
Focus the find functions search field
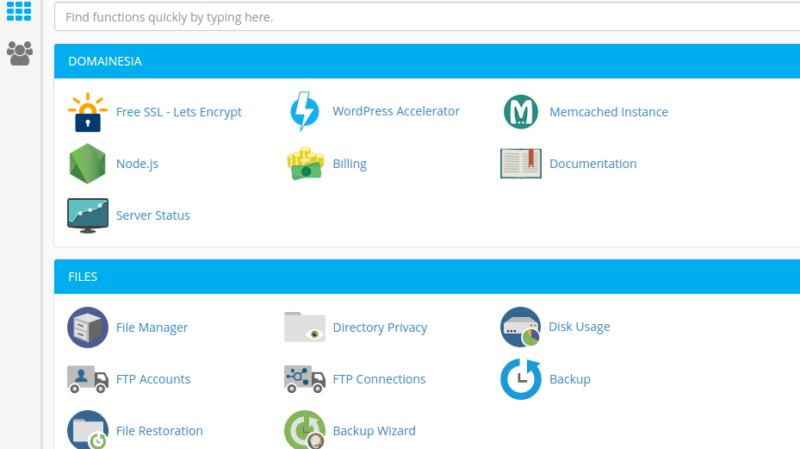coord(427,17)
